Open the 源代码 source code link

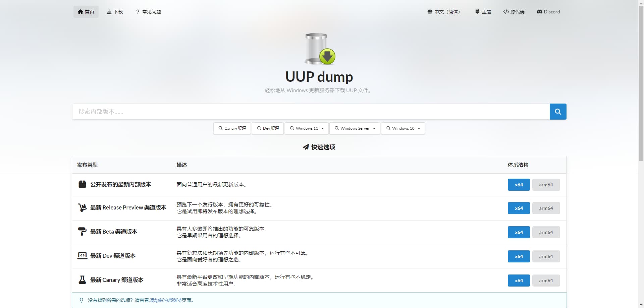(x=514, y=12)
